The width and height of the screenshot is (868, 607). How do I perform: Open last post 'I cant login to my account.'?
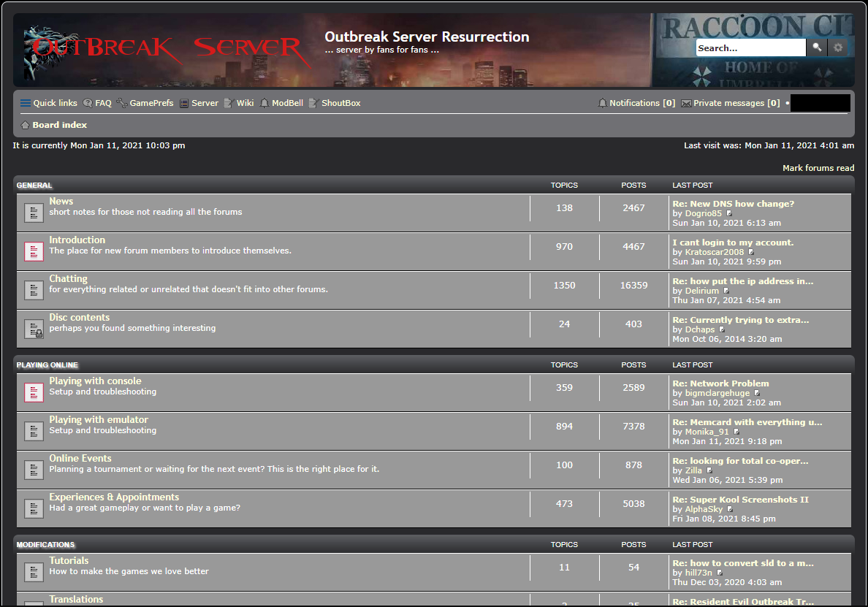[733, 243]
